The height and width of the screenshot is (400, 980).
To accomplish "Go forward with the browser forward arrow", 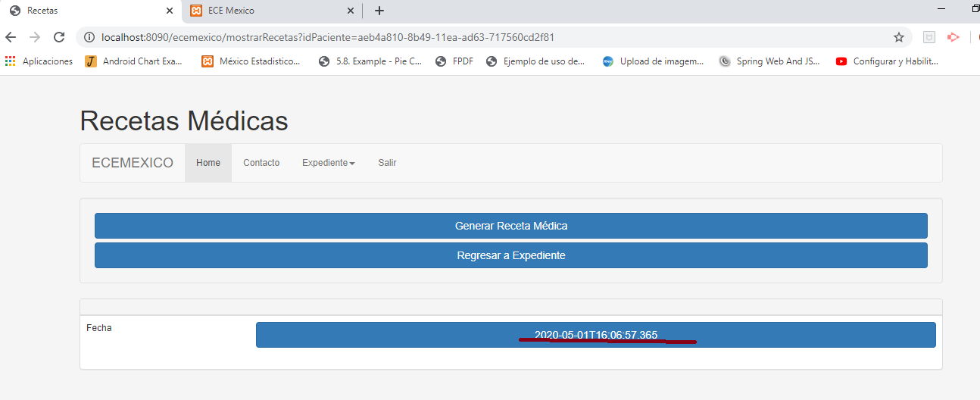I will 35,37.
